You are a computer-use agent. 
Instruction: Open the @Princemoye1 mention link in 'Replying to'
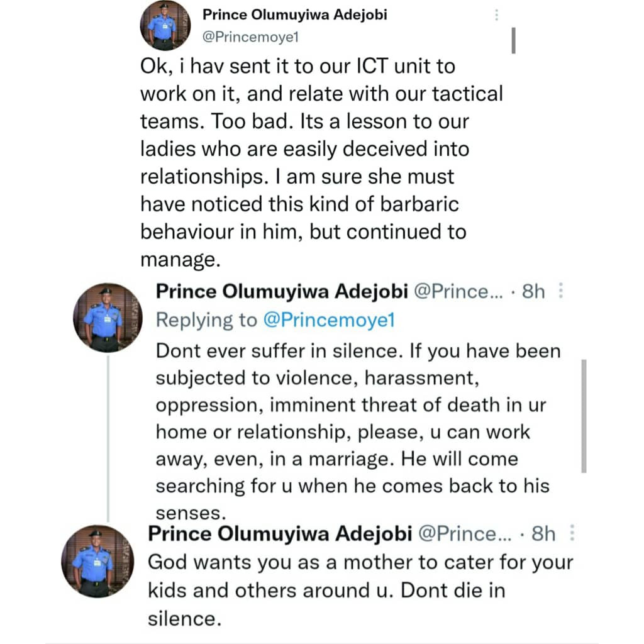pyautogui.click(x=329, y=319)
